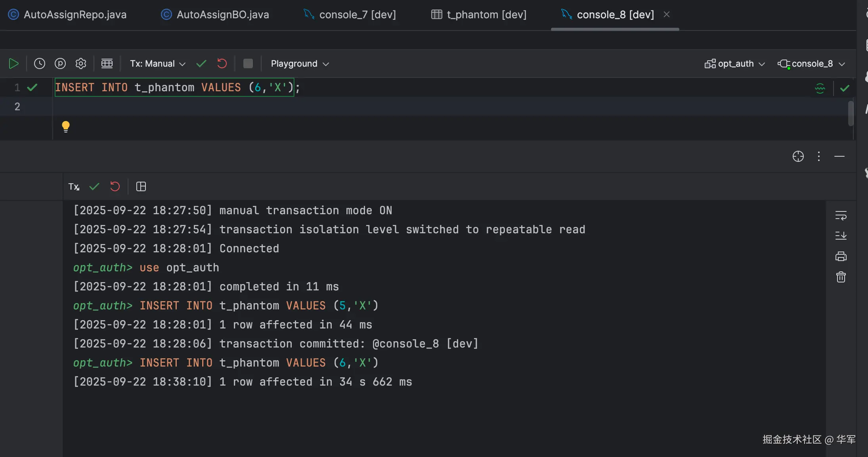Switch to the t_phantom [dev] tab
Image resolution: width=868 pixels, height=457 pixels.
click(479, 15)
